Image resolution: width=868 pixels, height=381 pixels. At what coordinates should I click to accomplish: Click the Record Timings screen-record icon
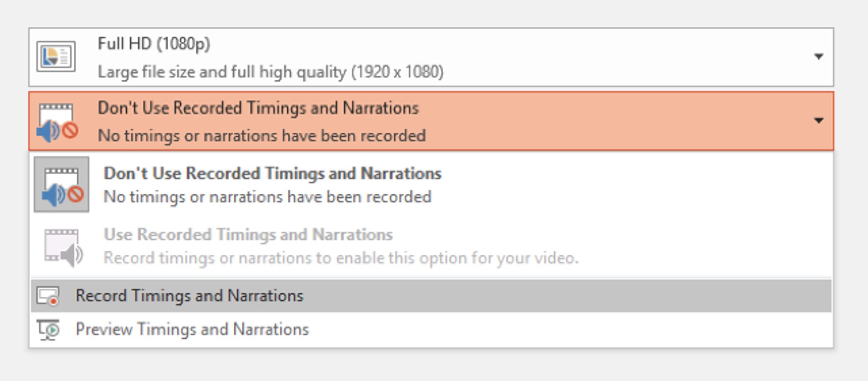(x=48, y=296)
